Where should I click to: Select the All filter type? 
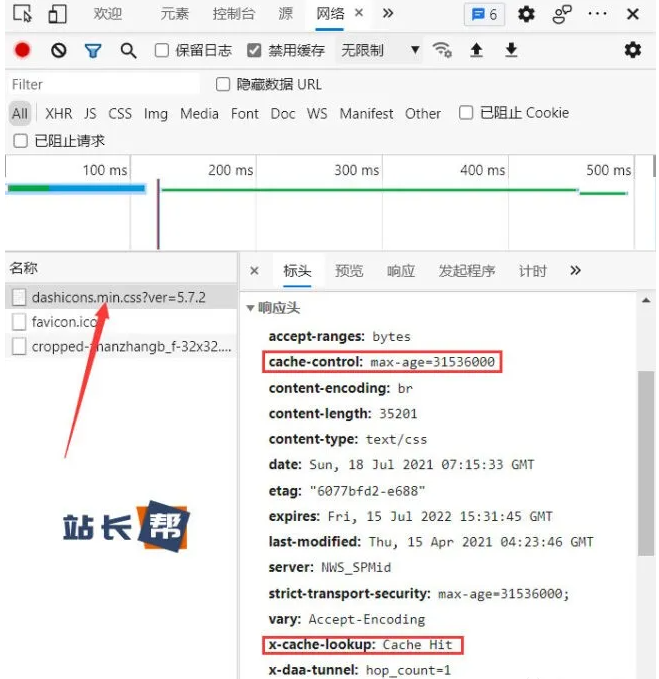click(x=20, y=113)
